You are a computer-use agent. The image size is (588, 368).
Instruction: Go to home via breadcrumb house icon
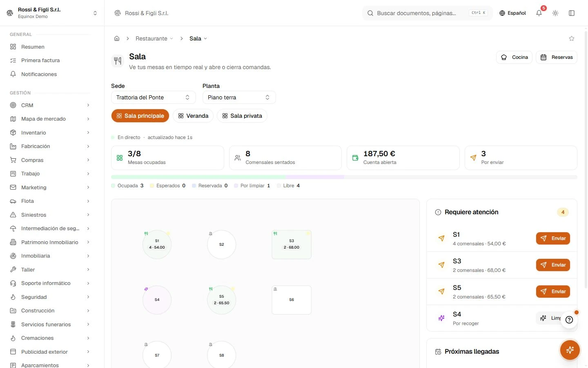117,38
